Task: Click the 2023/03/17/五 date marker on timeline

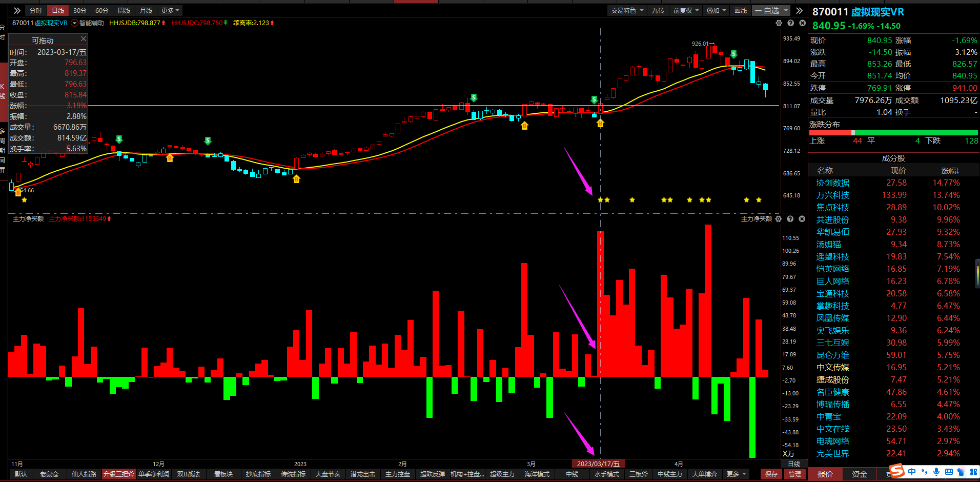Action: 598,464
